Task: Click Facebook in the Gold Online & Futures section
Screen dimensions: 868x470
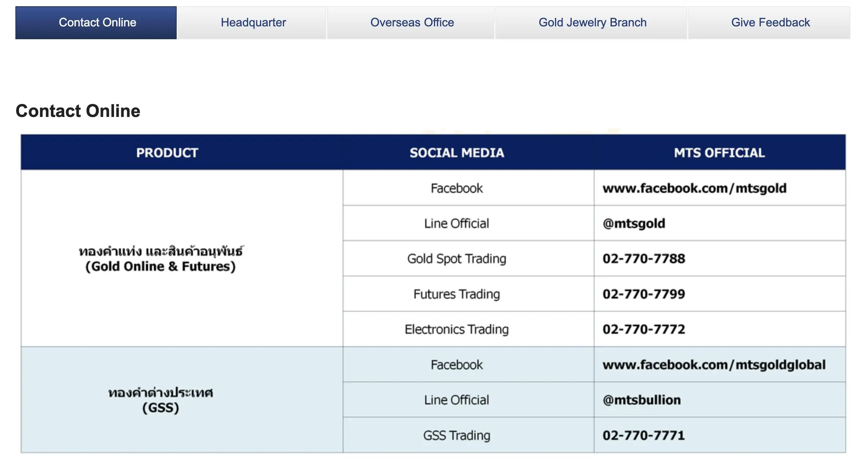Action: point(457,188)
